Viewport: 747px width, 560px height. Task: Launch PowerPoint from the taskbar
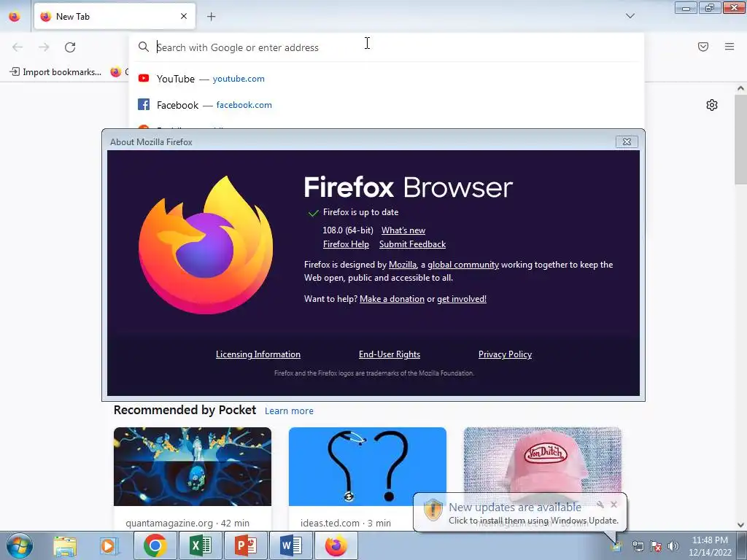pos(245,545)
